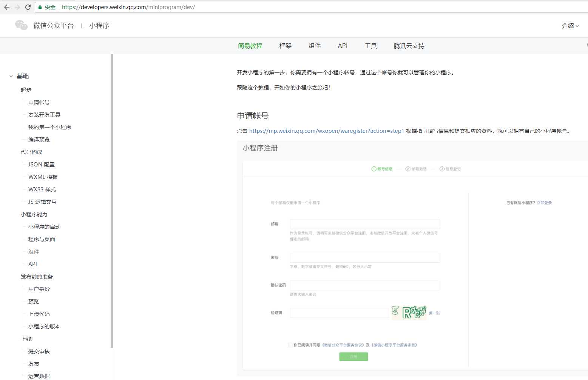Collapse the 基础 section in sidebar
This screenshot has width=588, height=380.
[x=11, y=76]
